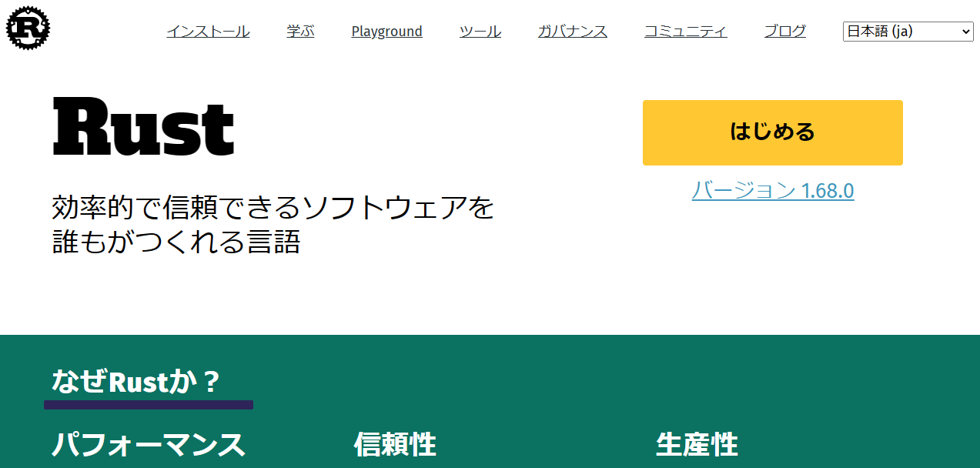The image size is (980, 468).
Task: Open the バージョン 1.68.0 link
Action: (772, 190)
